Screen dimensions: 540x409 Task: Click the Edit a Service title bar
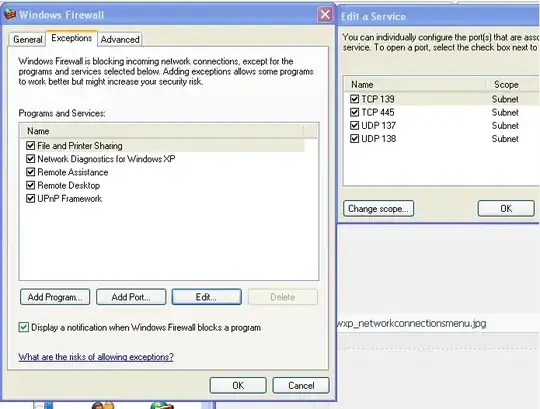439,16
